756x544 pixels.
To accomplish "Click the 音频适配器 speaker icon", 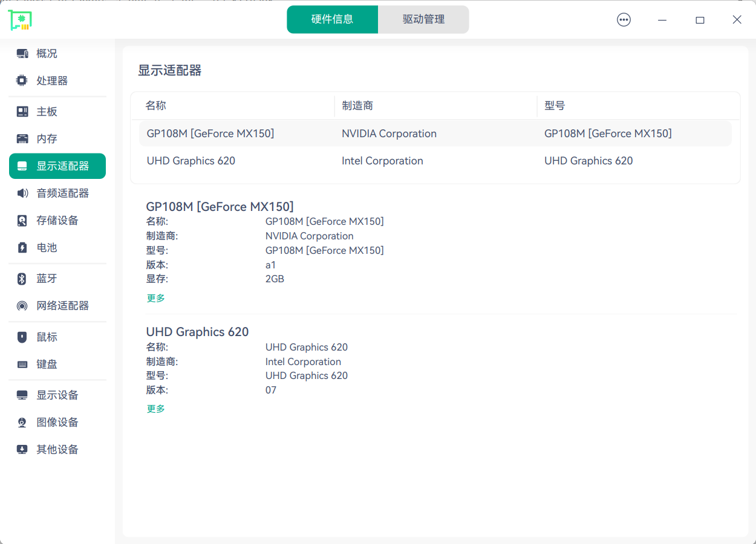I will pos(22,193).
